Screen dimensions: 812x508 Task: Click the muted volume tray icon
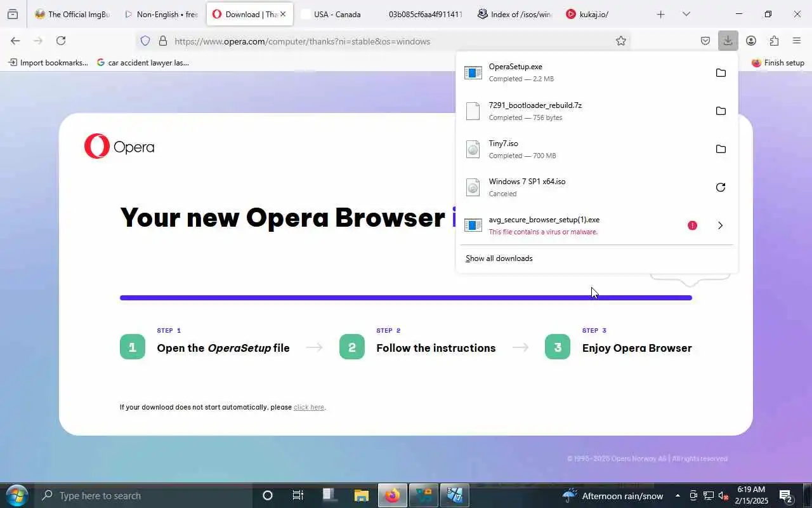pos(723,496)
